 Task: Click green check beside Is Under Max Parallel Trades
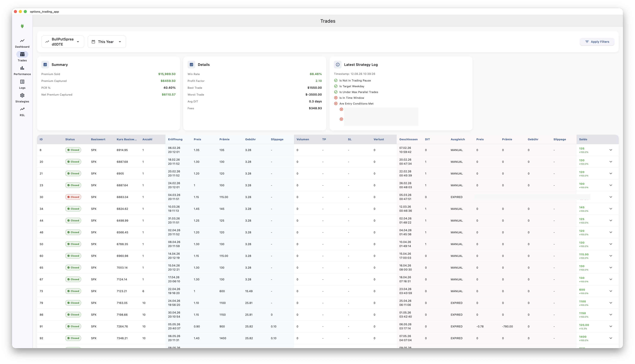tap(336, 92)
